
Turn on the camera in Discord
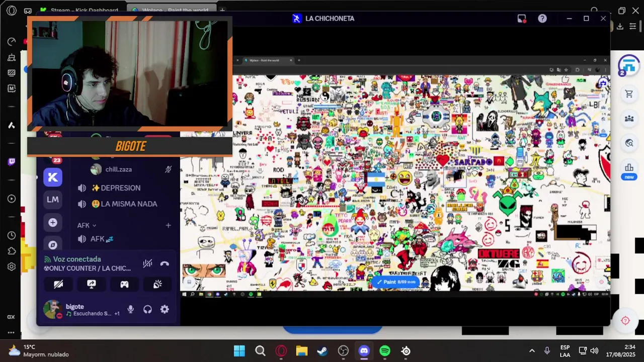58,284
